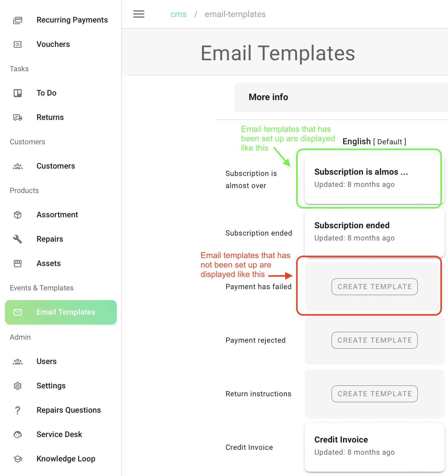448x476 pixels.
Task: Click the Users people icon
Action: (18, 362)
